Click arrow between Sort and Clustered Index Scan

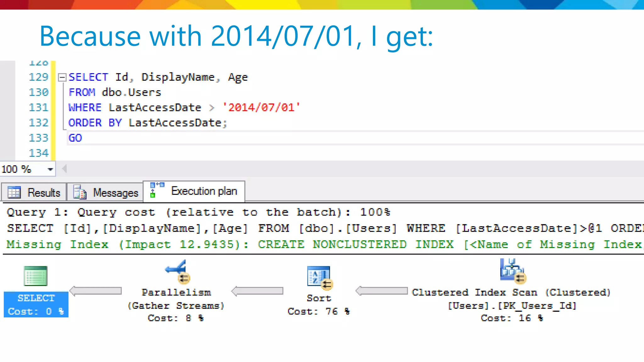(x=381, y=291)
